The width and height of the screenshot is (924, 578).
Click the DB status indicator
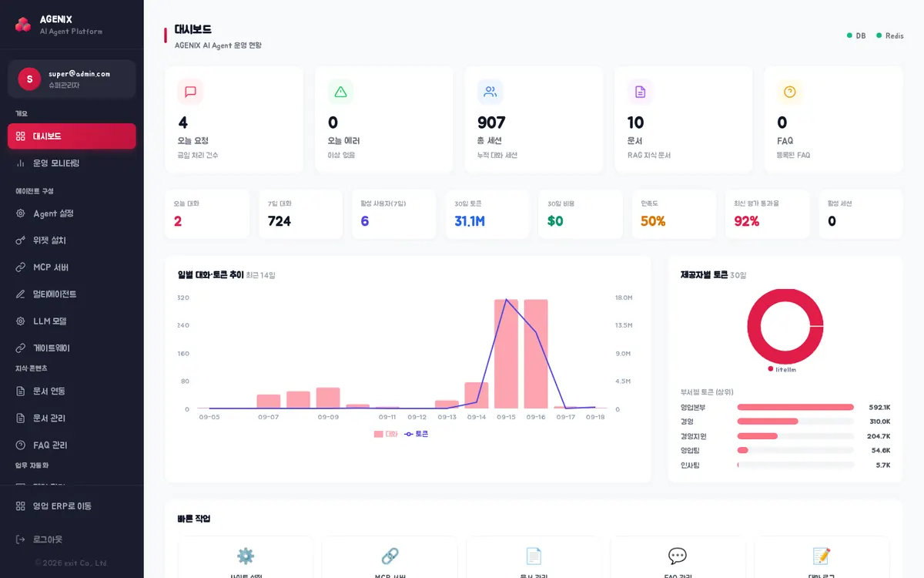[x=855, y=36]
